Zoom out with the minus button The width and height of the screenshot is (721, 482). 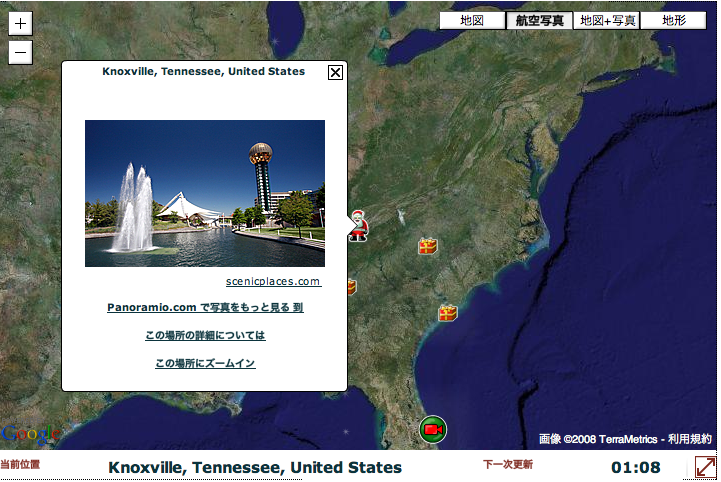click(20, 52)
